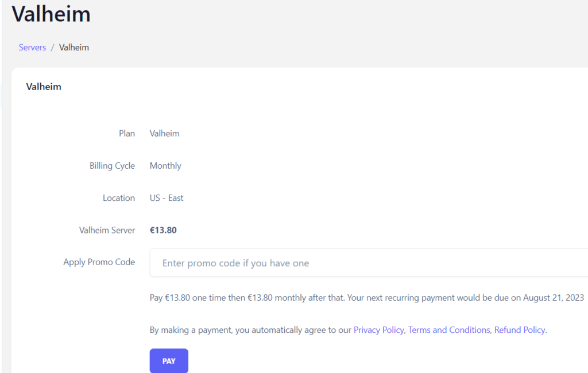Click the Monthly billing cycle value
588x373 pixels.
pyautogui.click(x=165, y=166)
